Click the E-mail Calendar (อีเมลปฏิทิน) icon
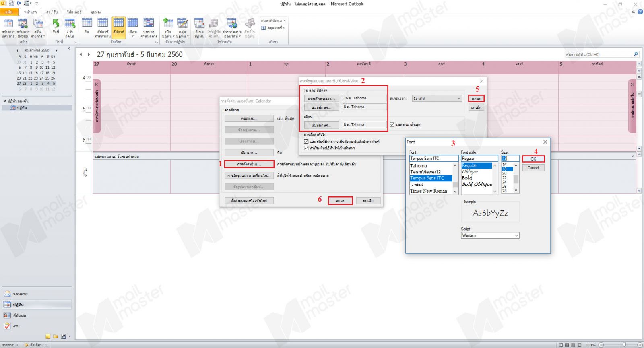Screen dimensions: 644x348 point(199,28)
